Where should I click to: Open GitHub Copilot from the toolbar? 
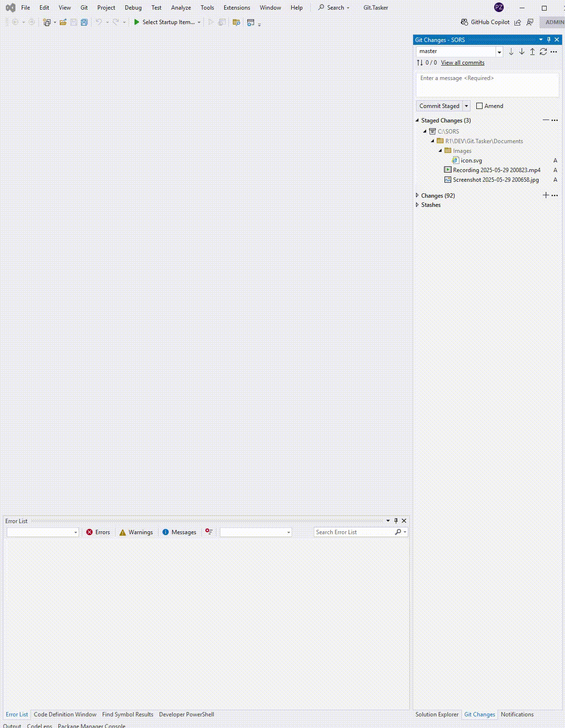[486, 22]
